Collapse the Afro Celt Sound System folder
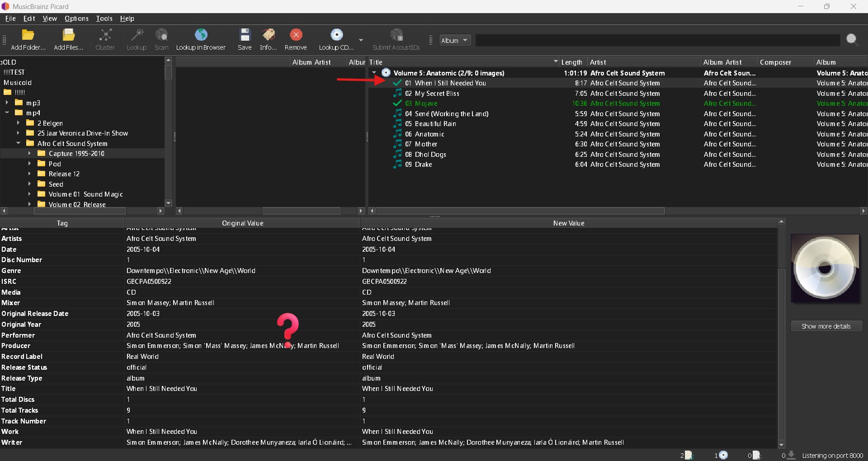 pyautogui.click(x=19, y=143)
